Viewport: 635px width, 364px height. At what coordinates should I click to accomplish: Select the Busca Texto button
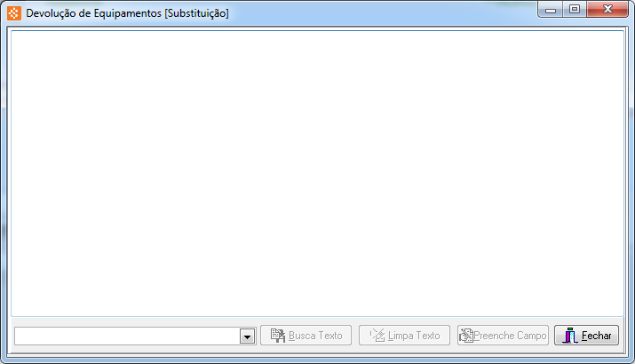306,336
